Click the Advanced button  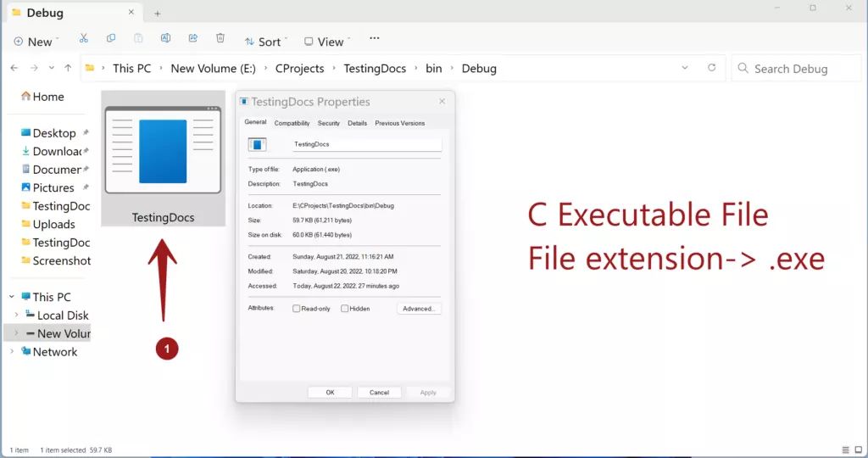coord(419,309)
